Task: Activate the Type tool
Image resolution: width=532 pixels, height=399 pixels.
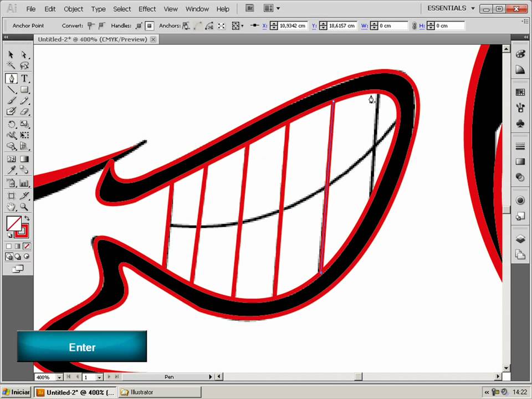Action: click(24, 79)
